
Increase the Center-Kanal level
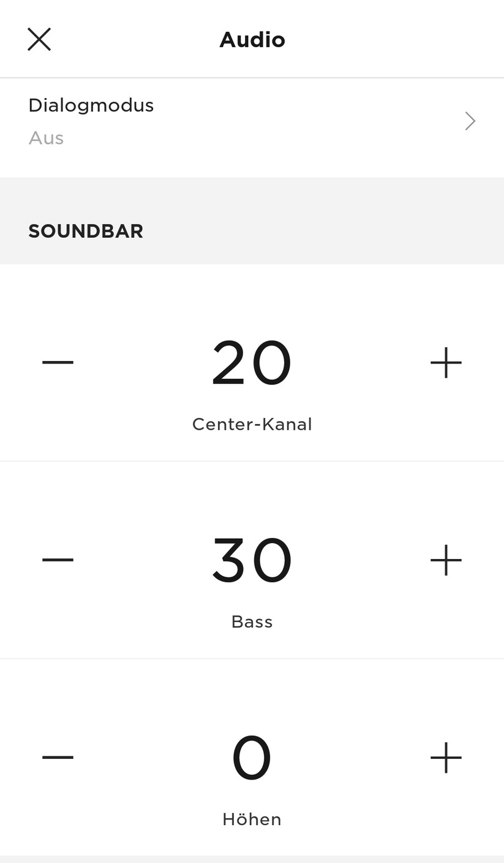[446, 362]
